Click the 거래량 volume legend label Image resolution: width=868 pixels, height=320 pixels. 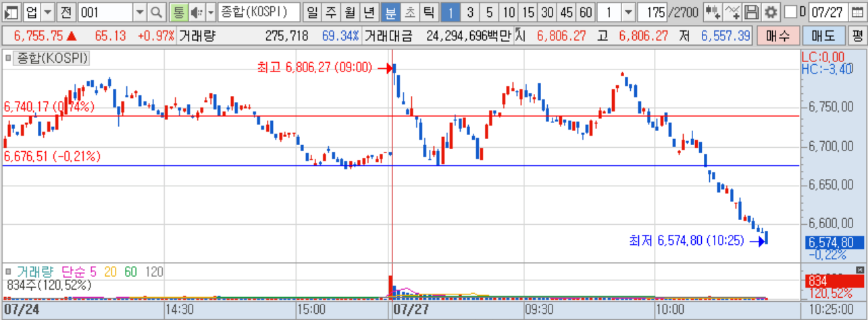(x=36, y=271)
